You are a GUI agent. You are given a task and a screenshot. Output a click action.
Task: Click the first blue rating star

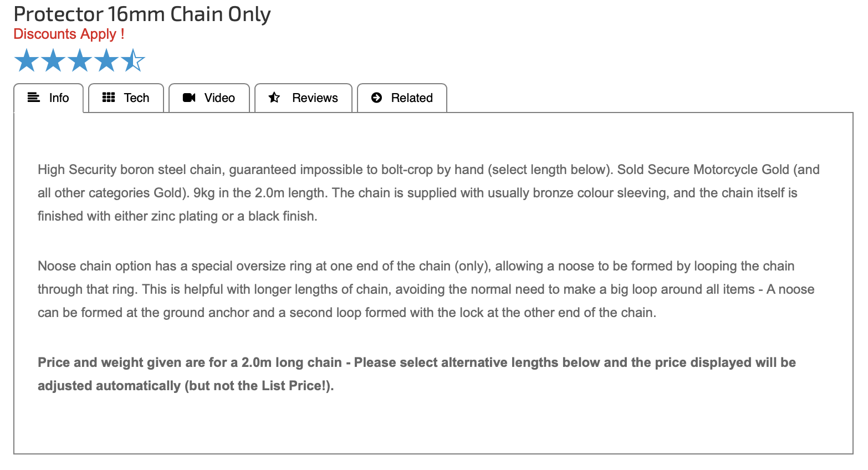pyautogui.click(x=26, y=60)
